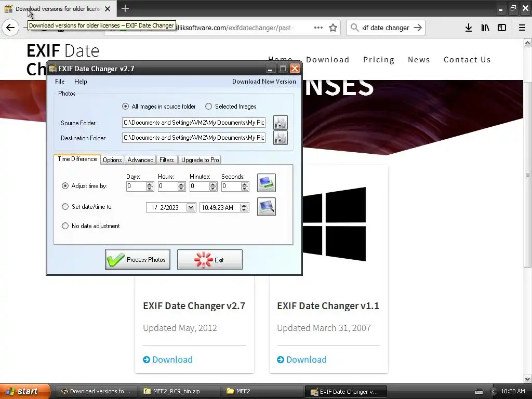Open the Firefox downloads arrow
Screen dimensions: 532x399
tap(469, 28)
